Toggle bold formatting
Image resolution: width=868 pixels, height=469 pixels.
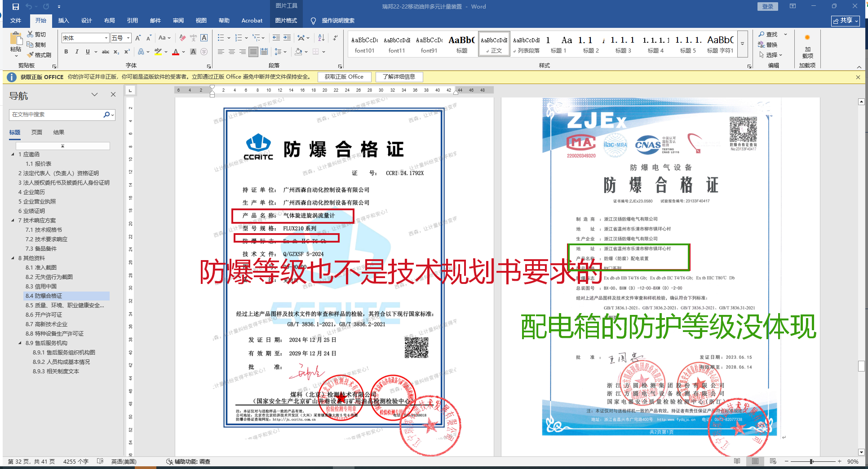tap(66, 52)
